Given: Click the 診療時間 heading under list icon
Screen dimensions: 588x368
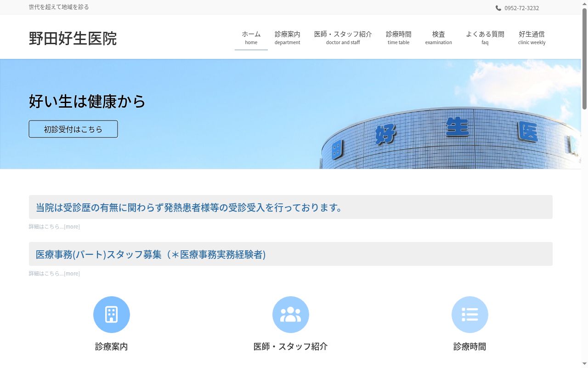Looking at the screenshot, I should click(470, 346).
